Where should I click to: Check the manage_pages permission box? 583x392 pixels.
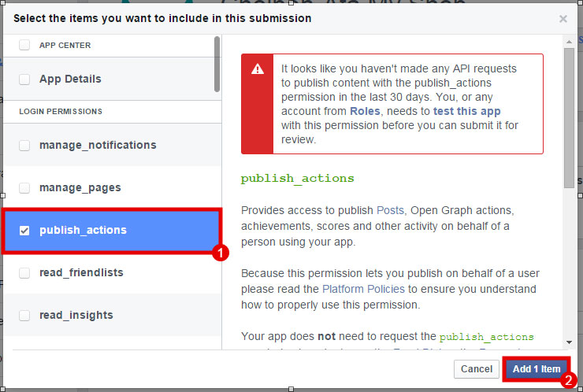pos(24,188)
